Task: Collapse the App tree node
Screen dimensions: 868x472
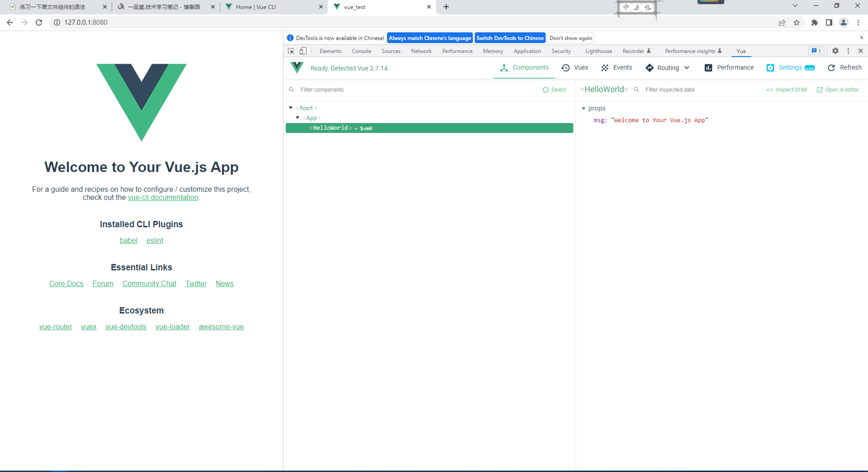Action: pos(297,118)
